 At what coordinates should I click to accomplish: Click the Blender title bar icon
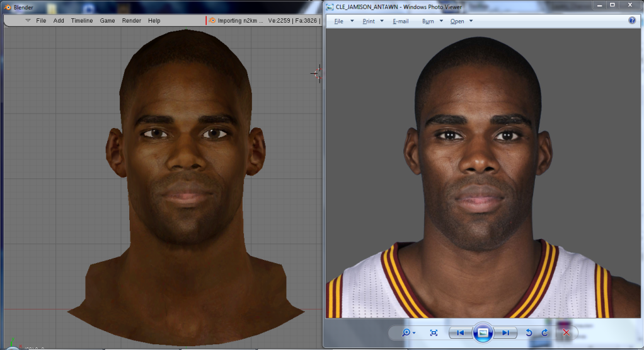(8, 7)
